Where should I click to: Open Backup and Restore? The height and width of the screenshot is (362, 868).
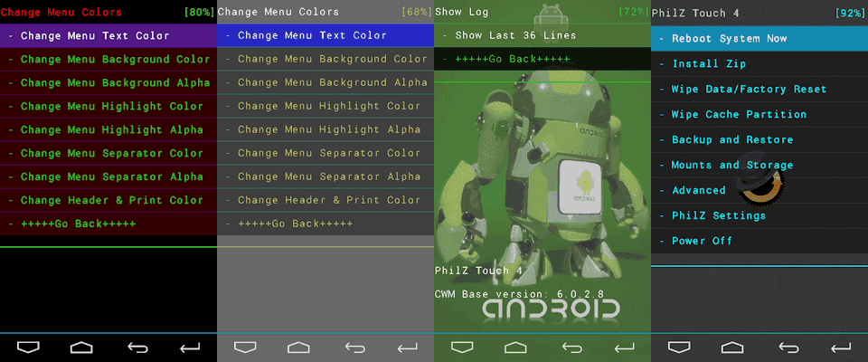759,139
